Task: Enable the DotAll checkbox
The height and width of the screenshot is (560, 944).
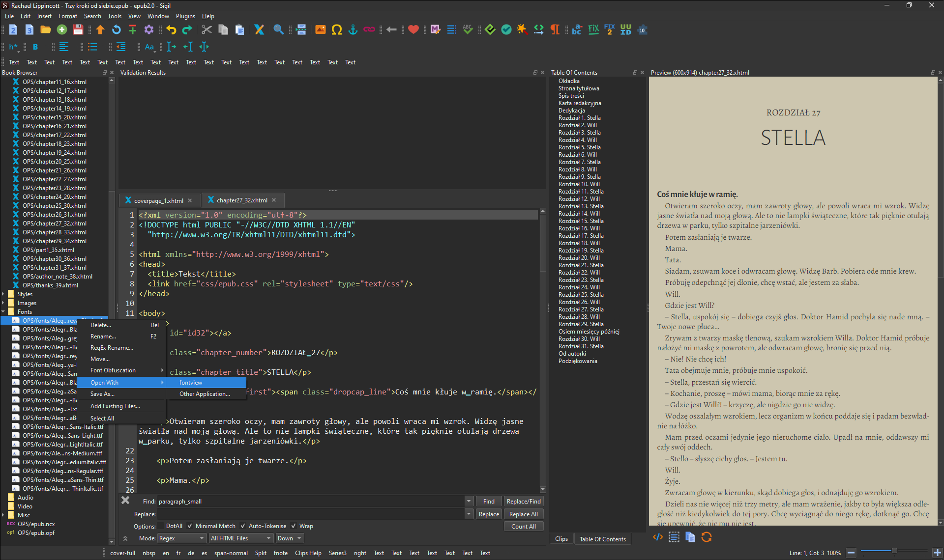Action: pos(161,526)
